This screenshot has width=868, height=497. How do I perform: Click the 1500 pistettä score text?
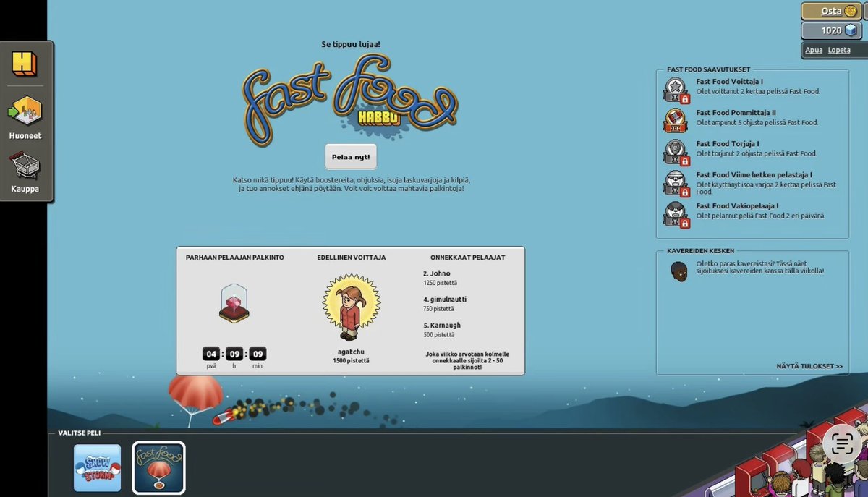tap(351, 360)
